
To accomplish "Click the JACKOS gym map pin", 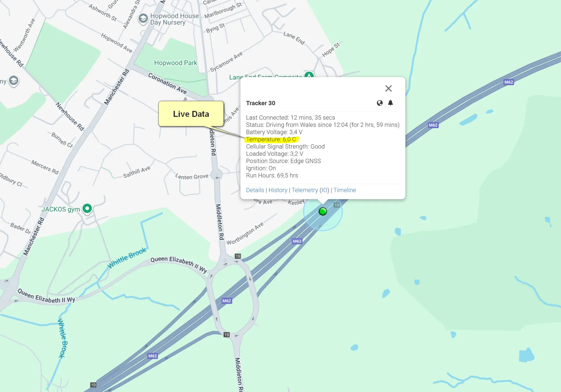I will [x=87, y=208].
